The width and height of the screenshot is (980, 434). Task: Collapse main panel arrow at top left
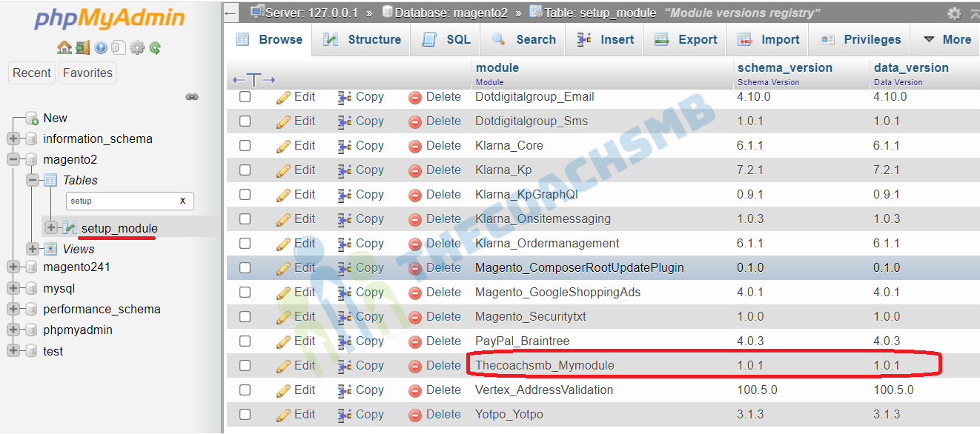tap(231, 13)
